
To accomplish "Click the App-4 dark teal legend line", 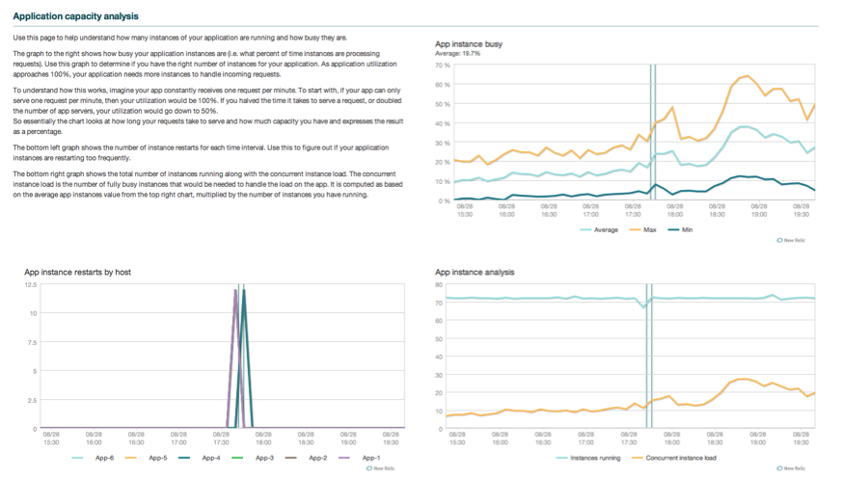I will pos(184,458).
